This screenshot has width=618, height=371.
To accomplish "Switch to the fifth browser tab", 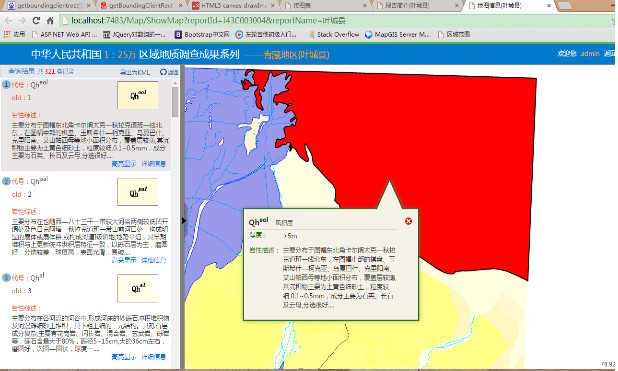I will point(416,6).
